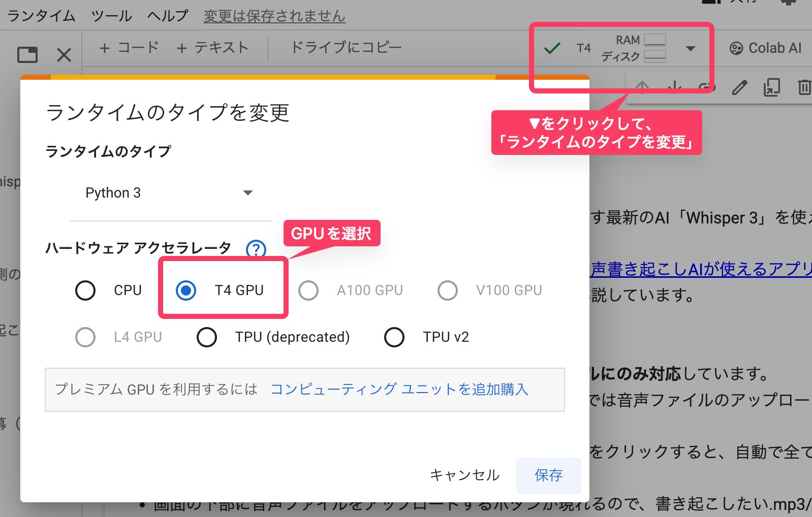Open the RAM/disk connection dropdown arrow

690,49
